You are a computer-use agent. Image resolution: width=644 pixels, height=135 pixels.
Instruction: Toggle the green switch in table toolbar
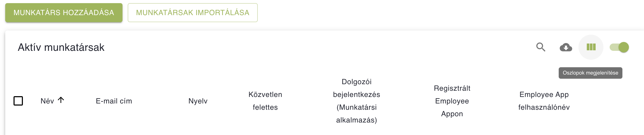click(619, 47)
